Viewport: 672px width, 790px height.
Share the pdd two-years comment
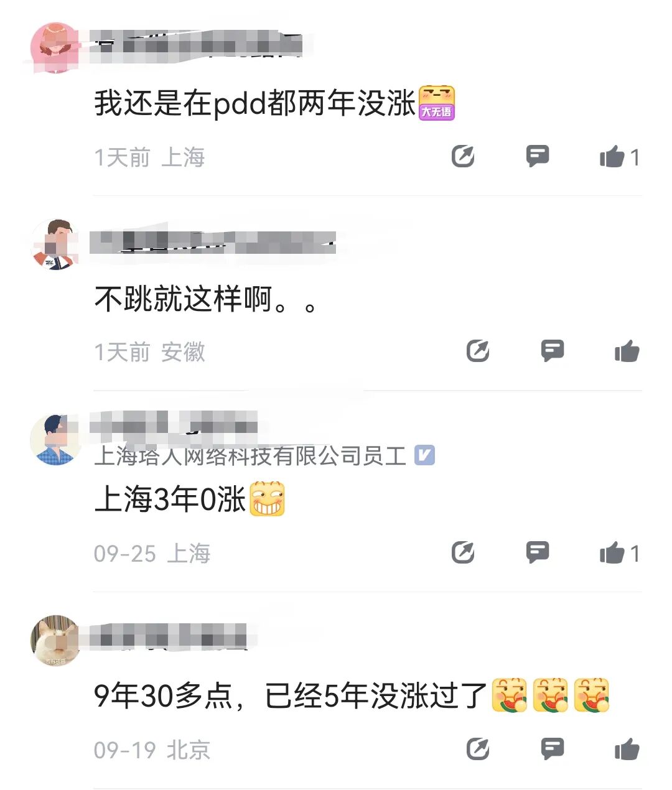[463, 156]
